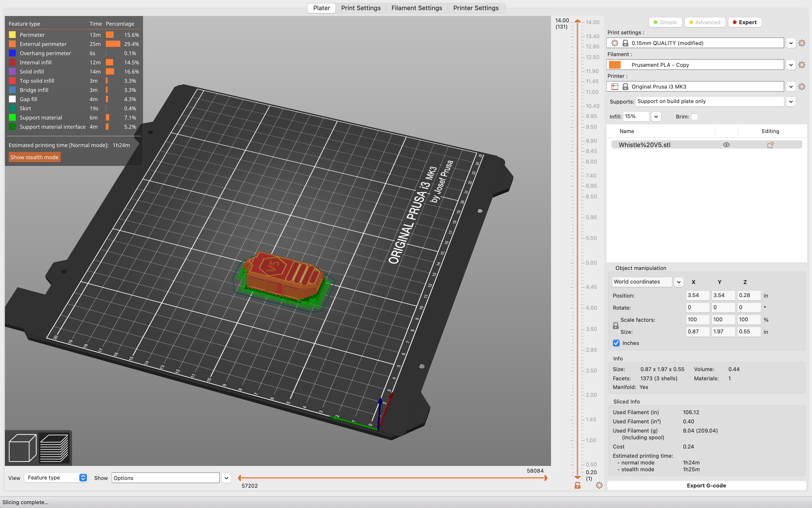
Task: Open the Supports dropdown
Action: pyautogui.click(x=791, y=101)
